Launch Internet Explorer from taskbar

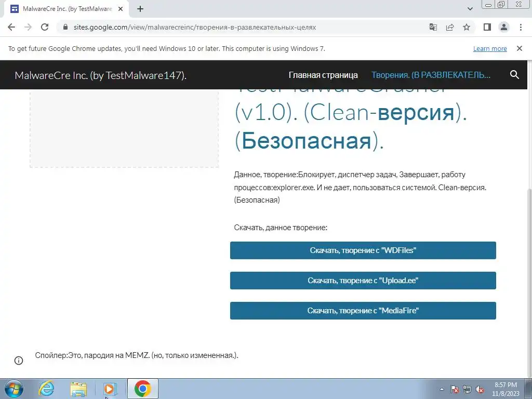click(46, 389)
